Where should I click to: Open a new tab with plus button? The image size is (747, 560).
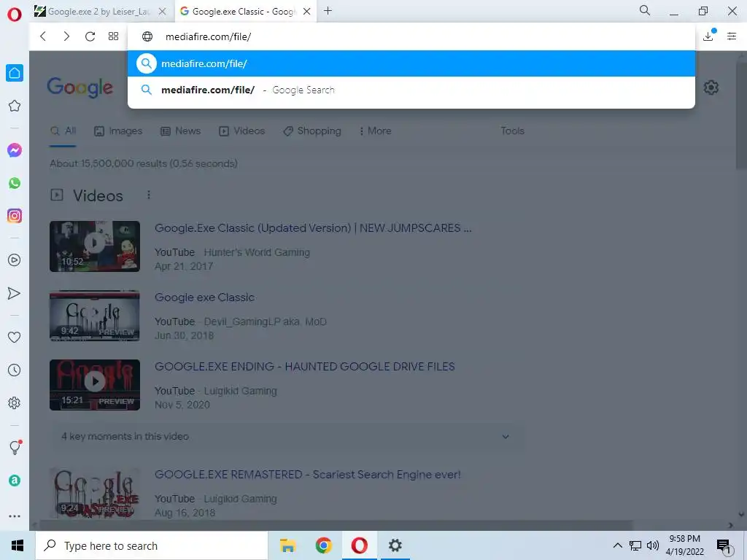tap(328, 11)
